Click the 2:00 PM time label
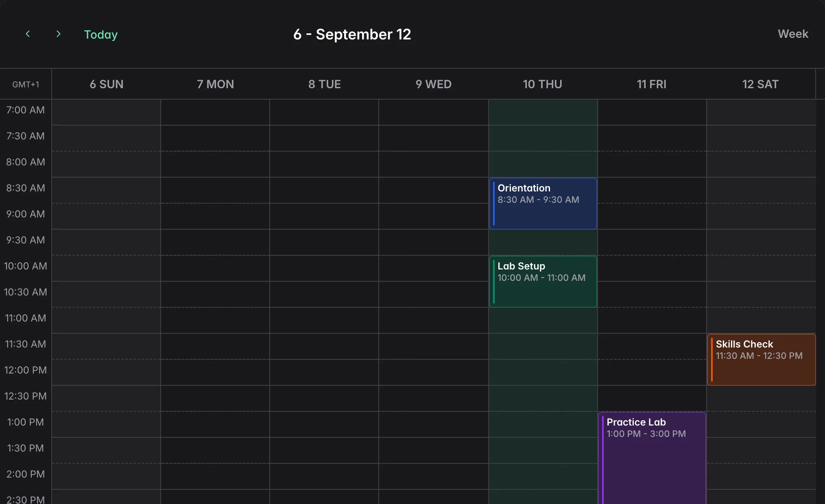Screen dimensions: 825x504 pyautogui.click(x=26, y=474)
